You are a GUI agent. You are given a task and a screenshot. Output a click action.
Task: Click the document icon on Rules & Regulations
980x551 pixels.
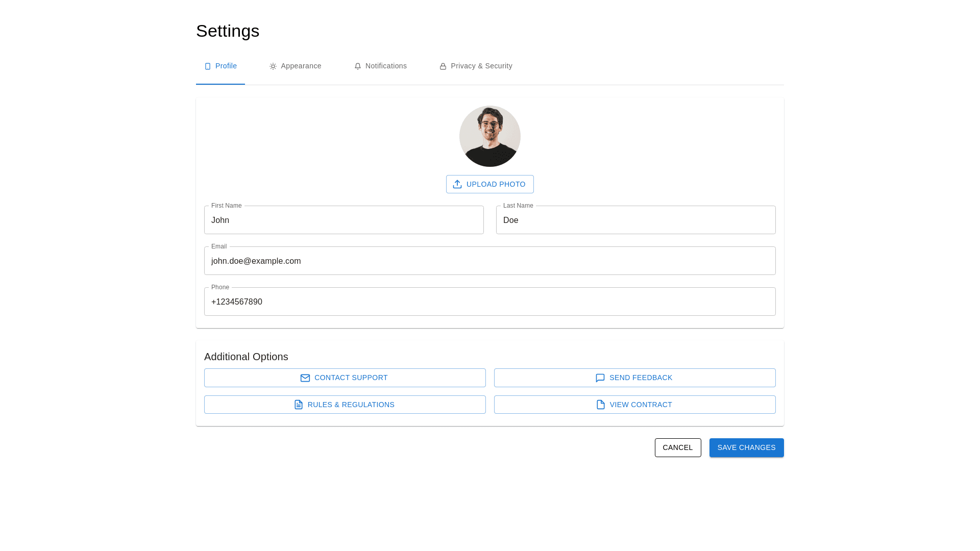298,405
